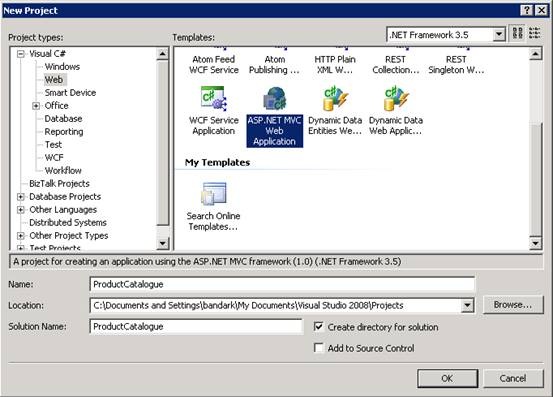The height and width of the screenshot is (397, 553).
Task: Expand the Database Projects node
Action: pos(21,196)
